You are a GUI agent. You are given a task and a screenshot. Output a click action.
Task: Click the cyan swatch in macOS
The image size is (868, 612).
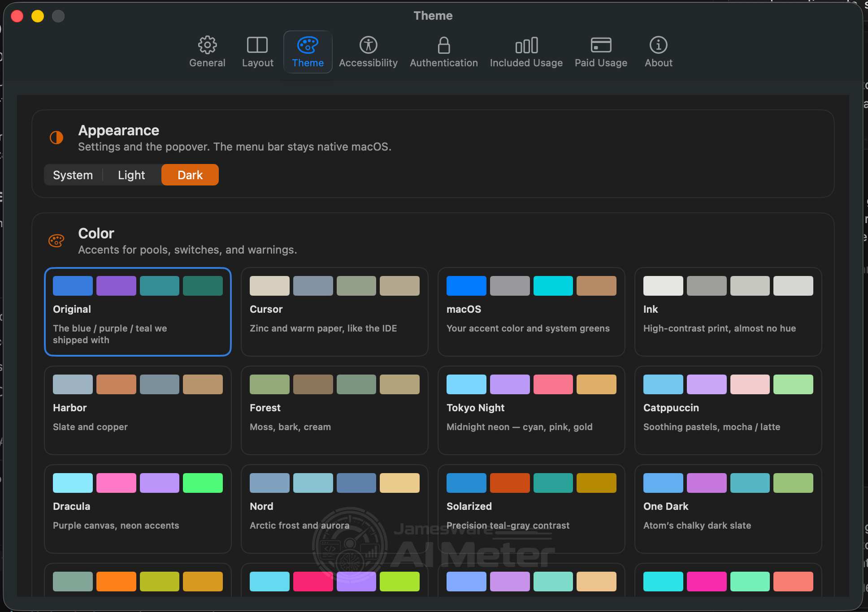(x=553, y=286)
